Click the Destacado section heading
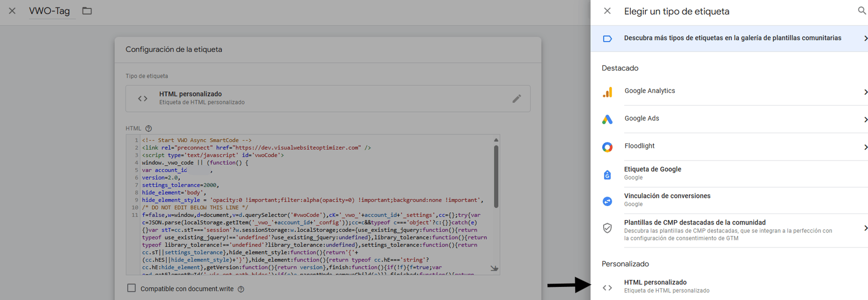 pos(620,68)
